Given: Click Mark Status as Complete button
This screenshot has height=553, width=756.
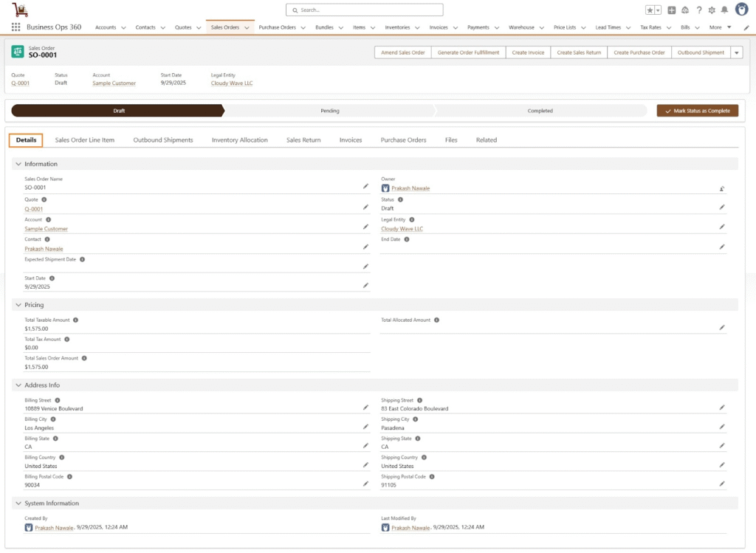Looking at the screenshot, I should 697,111.
